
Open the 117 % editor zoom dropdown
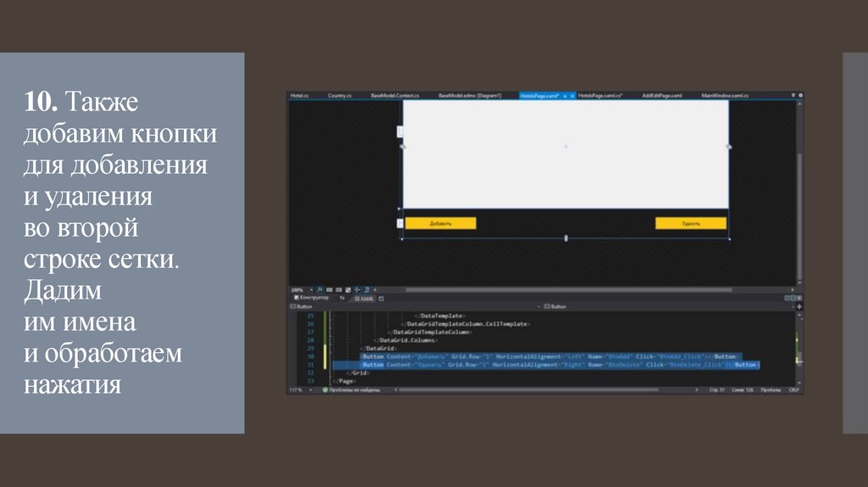pos(299,390)
